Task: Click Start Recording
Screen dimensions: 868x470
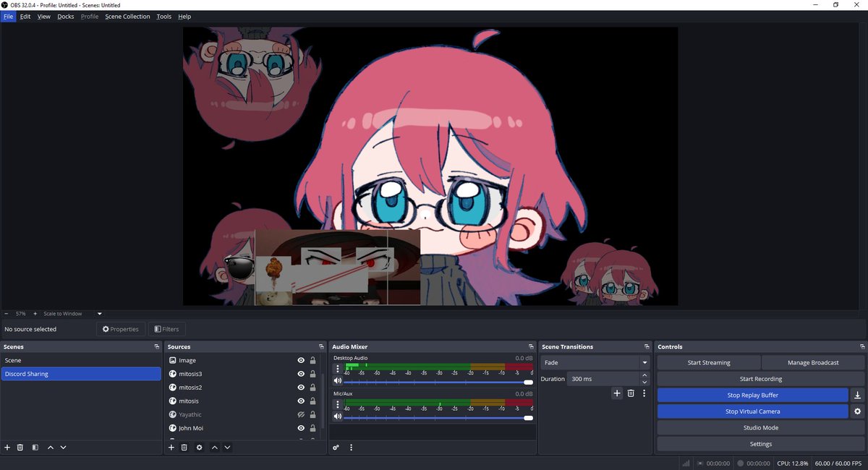Action: pyautogui.click(x=761, y=379)
